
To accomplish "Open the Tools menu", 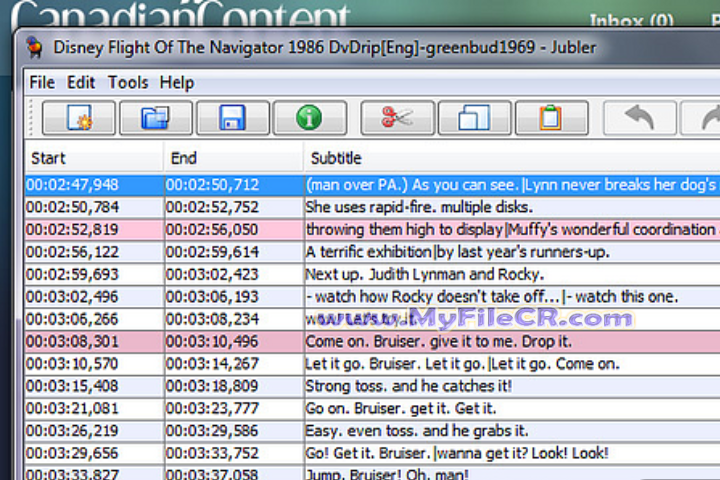I will tap(128, 83).
